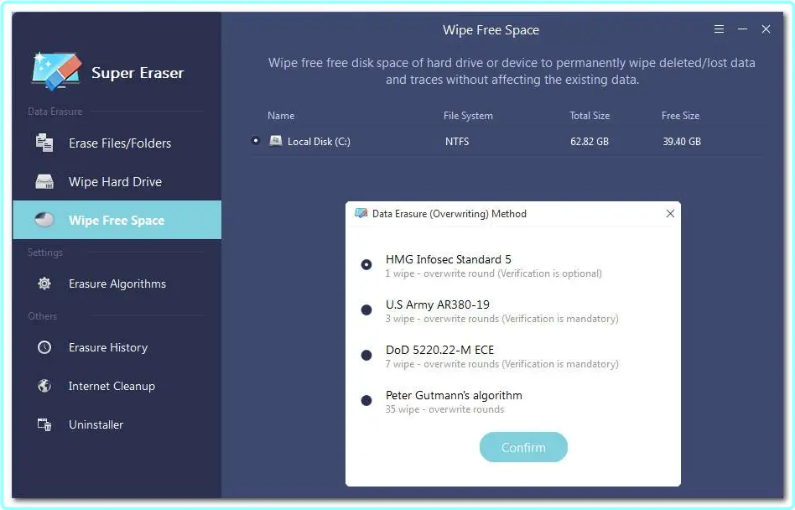Click the Wipe Free Space sidebar icon
Image resolution: width=795 pixels, height=510 pixels.
44,220
